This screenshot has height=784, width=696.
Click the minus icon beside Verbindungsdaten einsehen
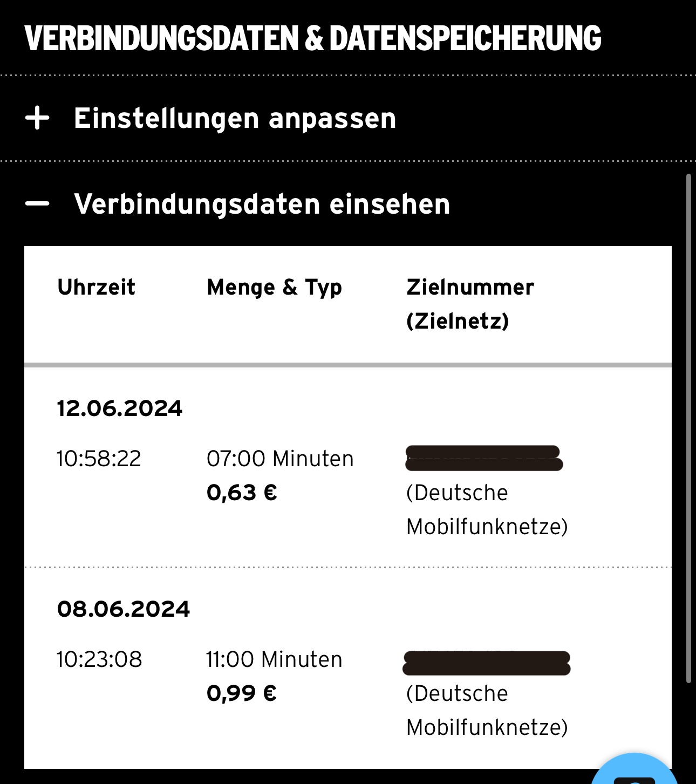point(37,204)
